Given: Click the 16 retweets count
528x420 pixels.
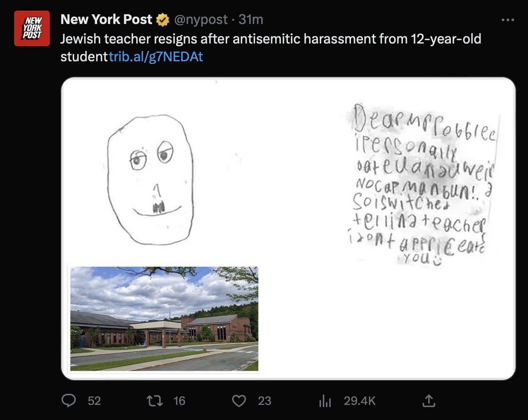Looking at the screenshot, I should [179, 401].
